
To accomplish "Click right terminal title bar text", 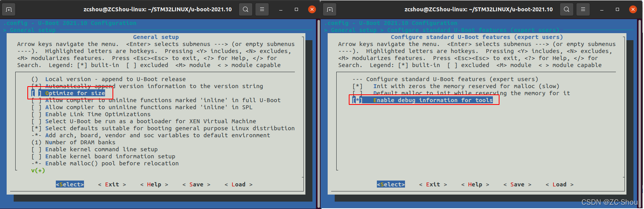I will [x=479, y=9].
